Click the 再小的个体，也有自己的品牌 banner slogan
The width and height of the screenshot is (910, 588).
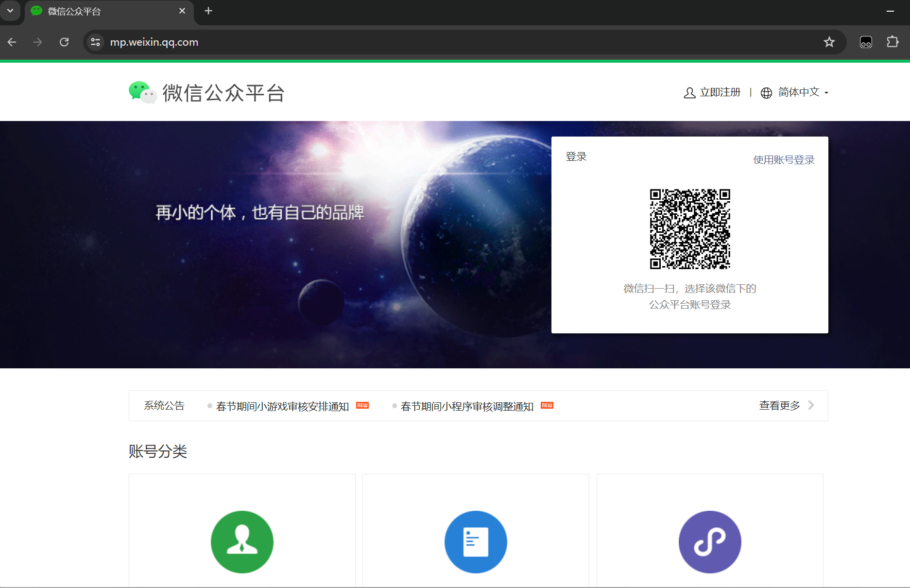coord(260,212)
